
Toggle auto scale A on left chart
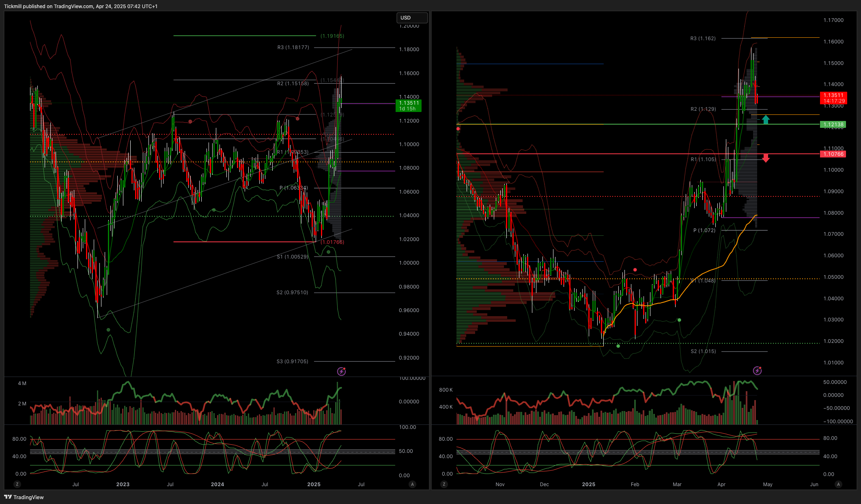413,484
